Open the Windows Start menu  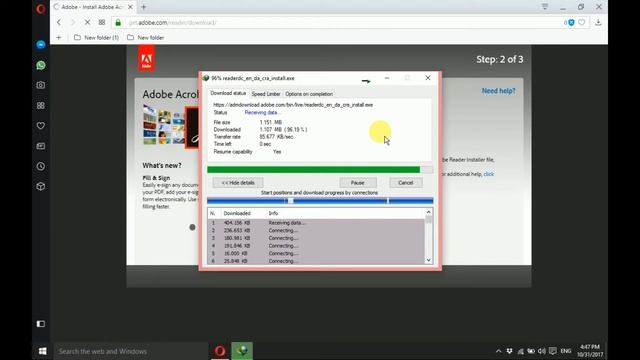pyautogui.click(x=42, y=351)
